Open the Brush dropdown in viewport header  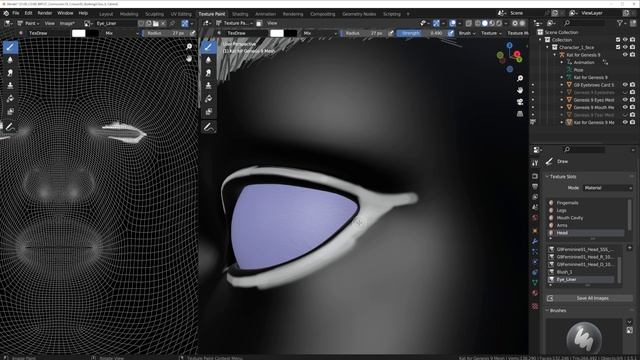(467, 33)
